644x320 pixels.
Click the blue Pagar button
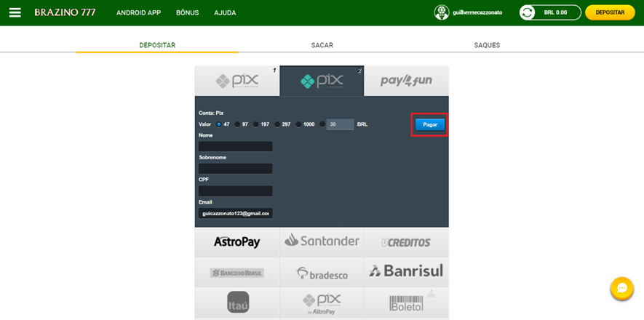click(430, 124)
